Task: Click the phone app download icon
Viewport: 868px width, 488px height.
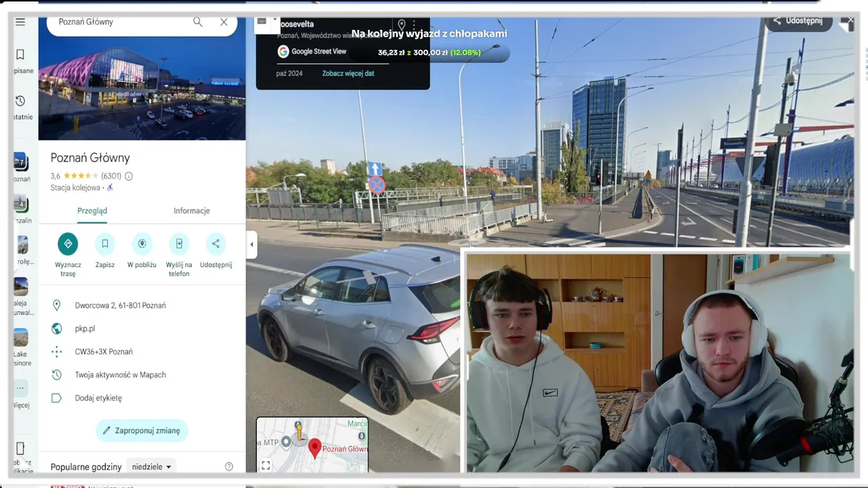Action: (20, 449)
